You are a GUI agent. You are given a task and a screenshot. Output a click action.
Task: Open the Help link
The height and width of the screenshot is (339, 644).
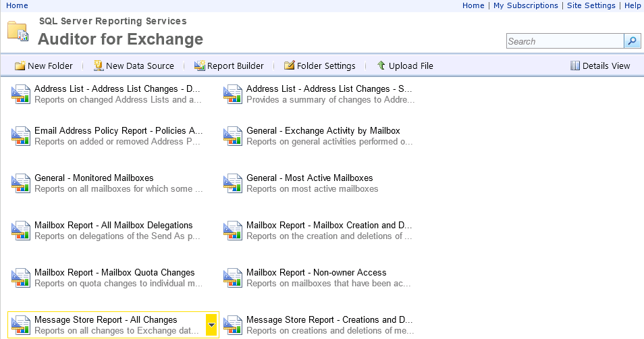(x=633, y=5)
